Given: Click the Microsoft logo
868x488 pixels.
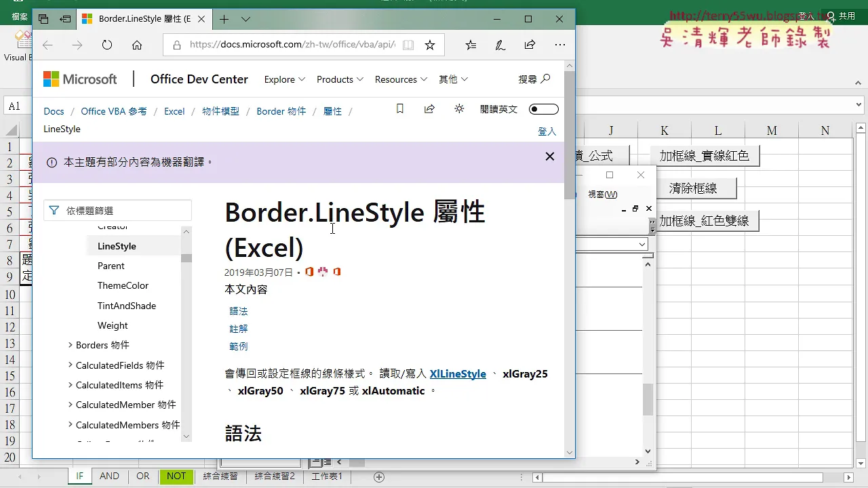Looking at the screenshot, I should tap(80, 79).
